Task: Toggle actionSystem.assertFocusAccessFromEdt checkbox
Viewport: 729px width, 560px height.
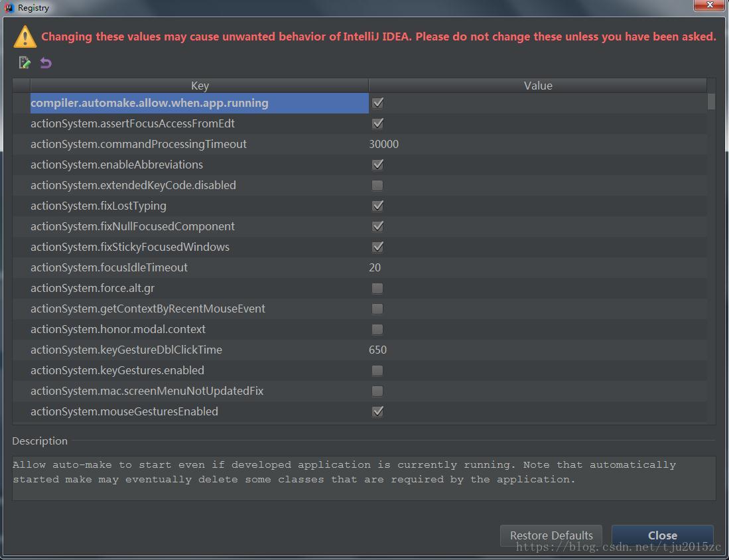Action: click(x=377, y=123)
